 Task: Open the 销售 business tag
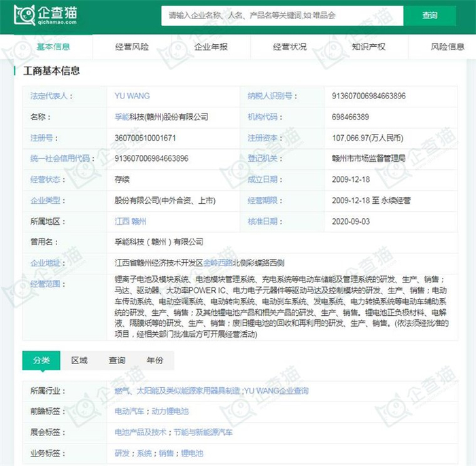167,453
